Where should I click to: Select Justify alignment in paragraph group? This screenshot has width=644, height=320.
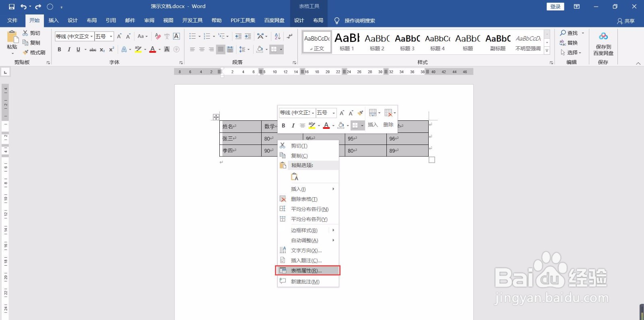click(x=221, y=49)
